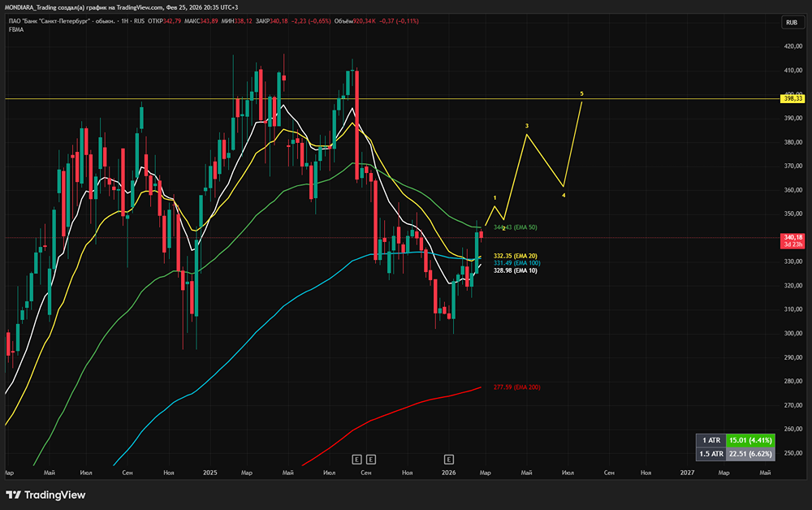Click the 2026 earnings E marker
Screen dimensions: 812x510
(x=449, y=460)
